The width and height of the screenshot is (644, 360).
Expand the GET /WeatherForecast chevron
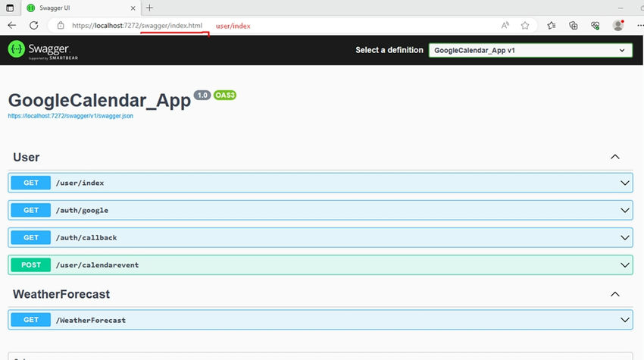tap(625, 320)
